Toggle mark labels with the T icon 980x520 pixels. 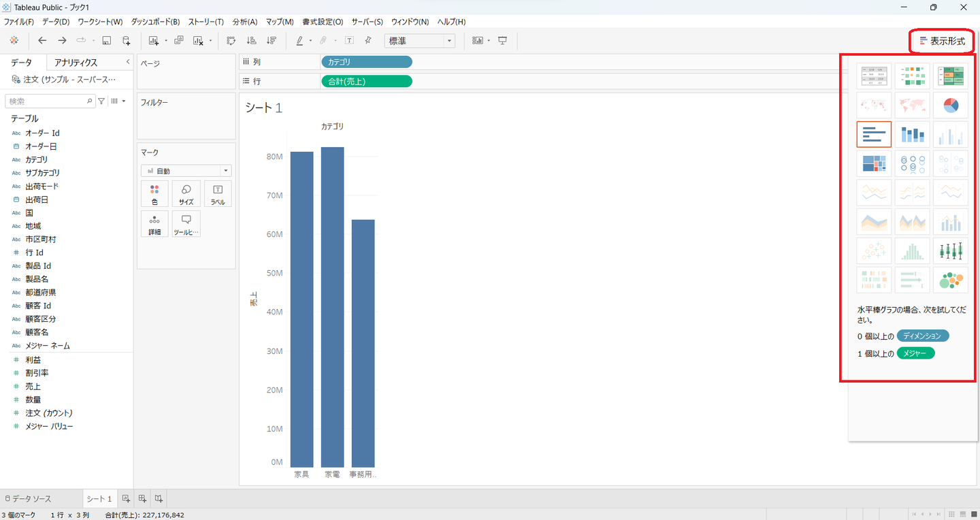tap(349, 41)
